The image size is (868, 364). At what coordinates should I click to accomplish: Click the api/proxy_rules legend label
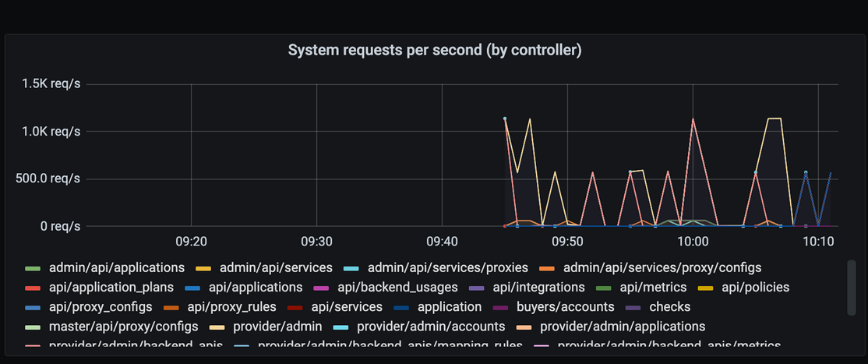[229, 307]
